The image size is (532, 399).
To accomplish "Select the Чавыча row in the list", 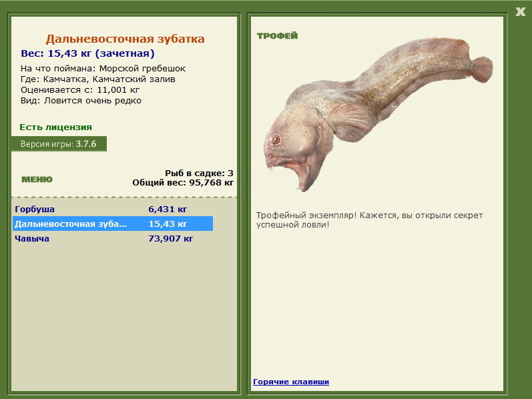I will [113, 238].
